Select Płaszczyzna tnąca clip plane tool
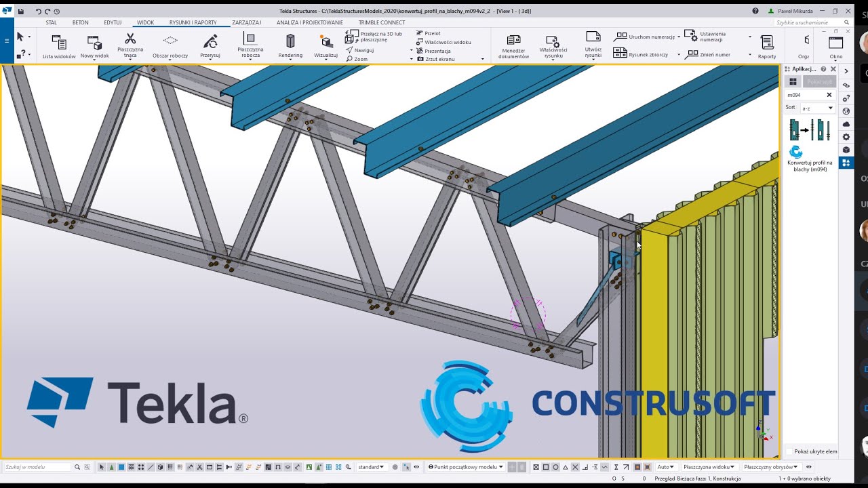 [130, 45]
